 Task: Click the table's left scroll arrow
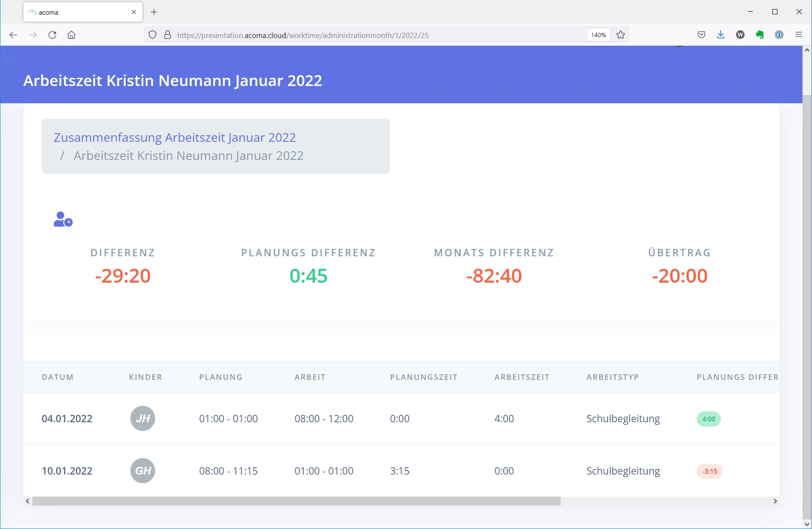[28, 501]
